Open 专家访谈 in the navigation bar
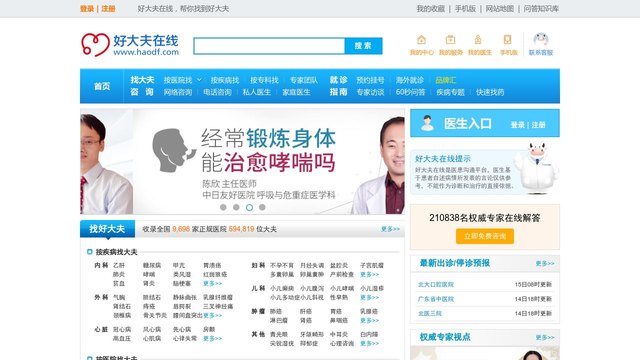This screenshot has height=360, width=640. 370,92
